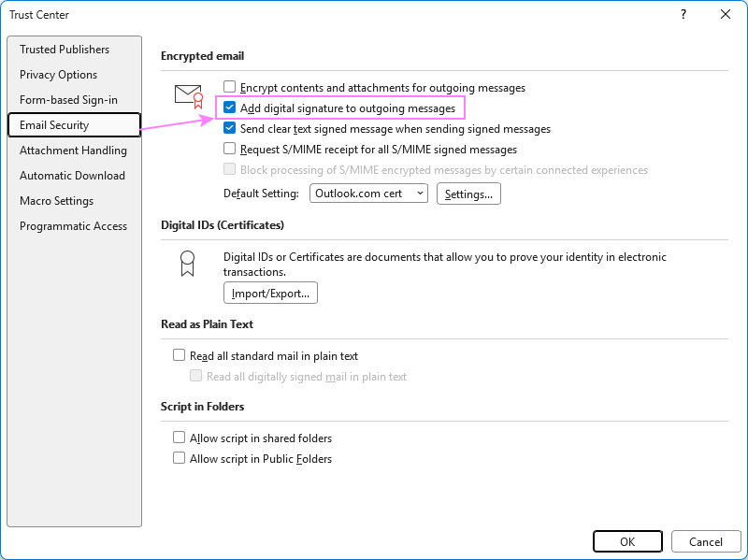Enable encrypting contents and attachments for outgoing messages
Screen dimensions: 748x560
227,87
